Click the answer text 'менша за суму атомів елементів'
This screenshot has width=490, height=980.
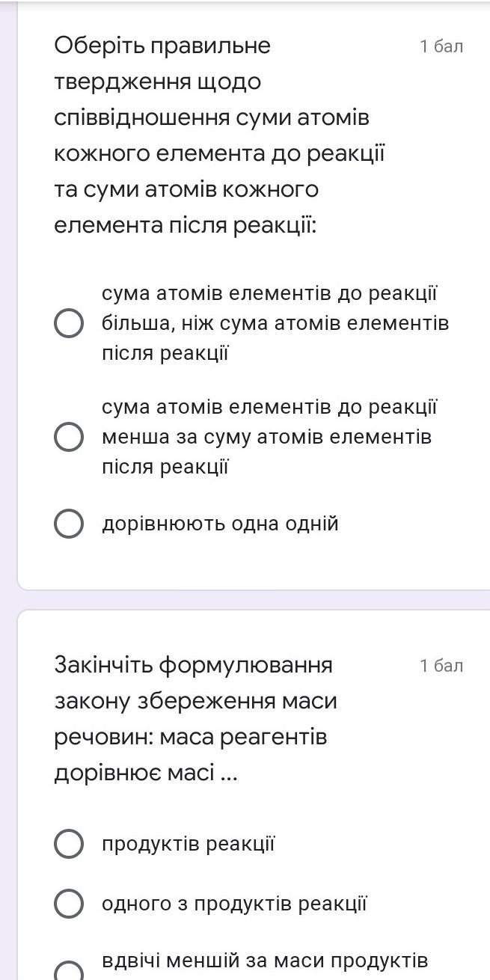pyautogui.click(x=266, y=437)
